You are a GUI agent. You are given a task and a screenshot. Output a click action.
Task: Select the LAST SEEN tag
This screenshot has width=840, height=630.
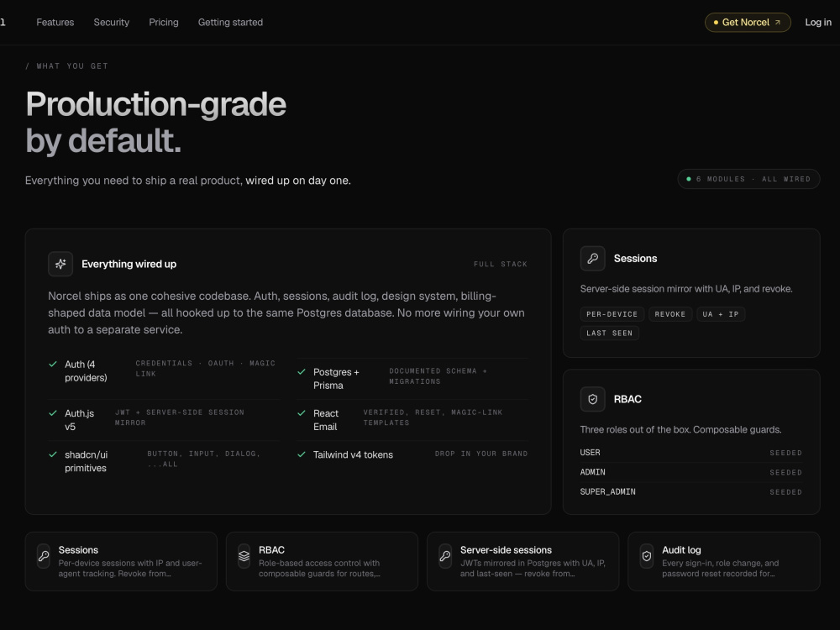click(x=609, y=333)
